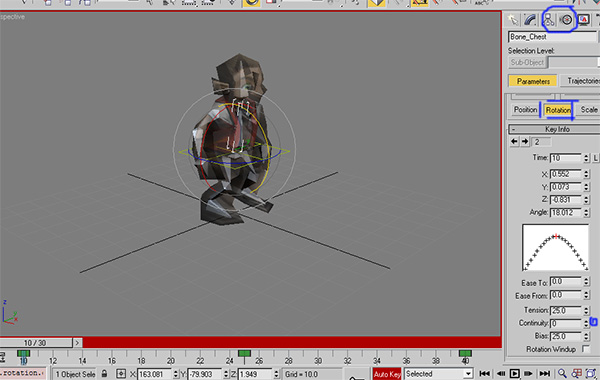
Task: Click the Bias field showing 25.0
Action: coord(566,336)
